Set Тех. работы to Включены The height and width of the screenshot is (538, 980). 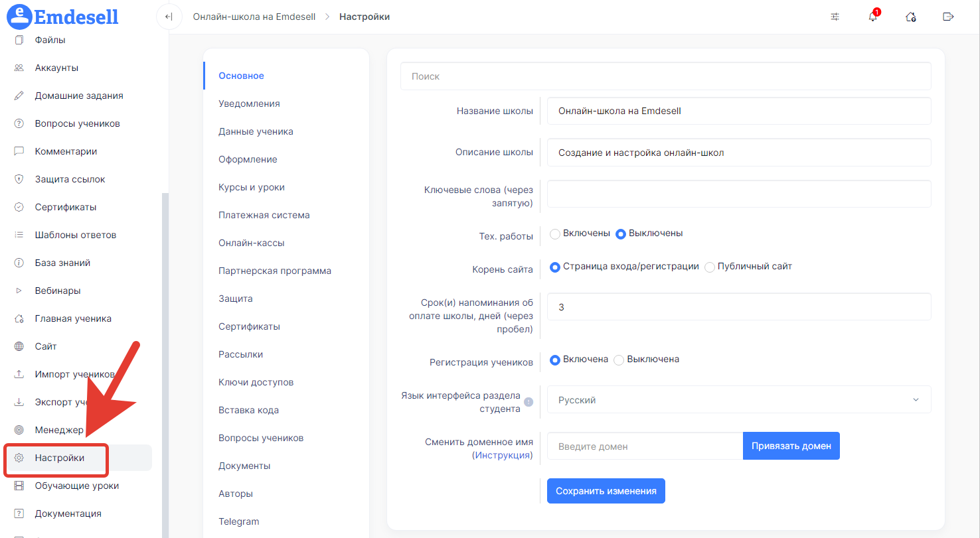(556, 234)
